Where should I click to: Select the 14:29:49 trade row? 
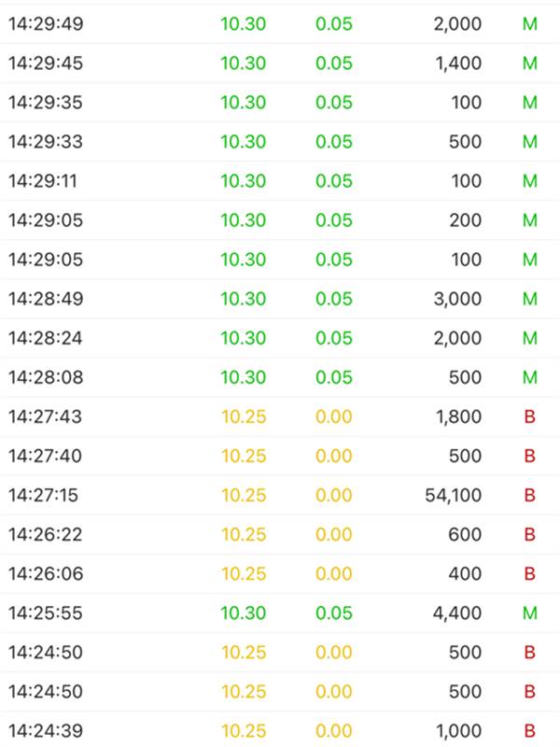coord(280,24)
